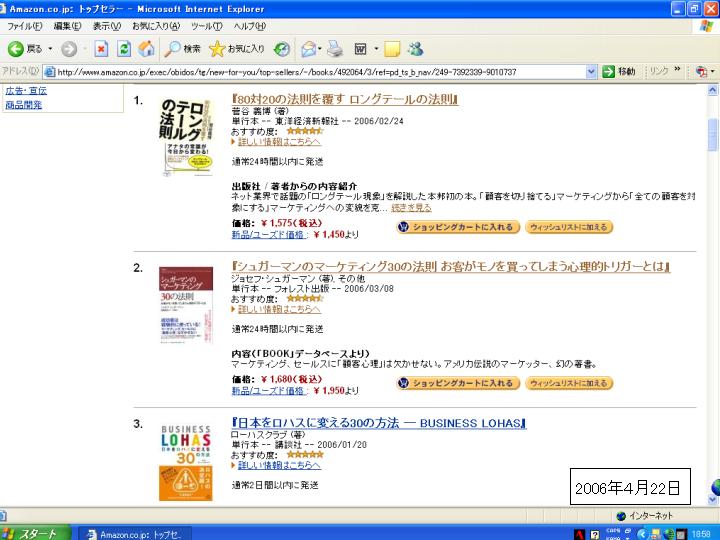The width and height of the screenshot is (720, 540).
Task: Open the 表示(V) menu
Action: click(x=107, y=26)
